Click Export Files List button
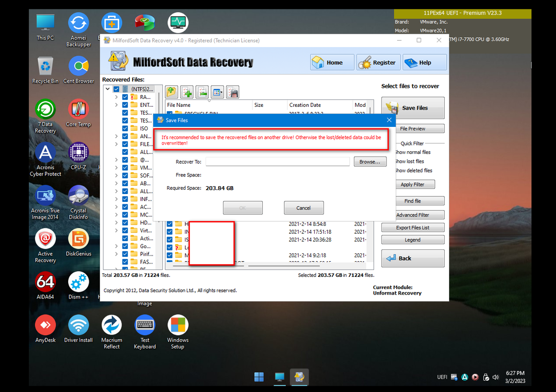 [413, 227]
